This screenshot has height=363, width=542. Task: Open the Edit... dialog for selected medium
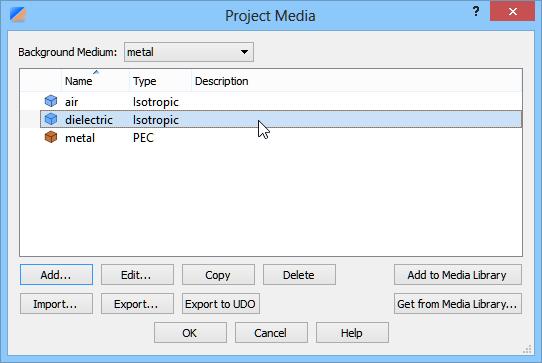[137, 275]
